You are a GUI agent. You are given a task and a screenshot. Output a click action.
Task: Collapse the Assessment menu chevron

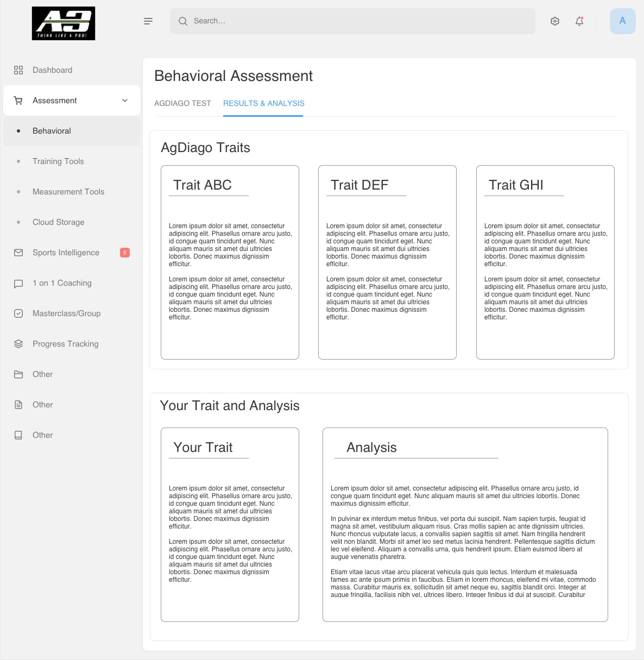pyautogui.click(x=125, y=100)
